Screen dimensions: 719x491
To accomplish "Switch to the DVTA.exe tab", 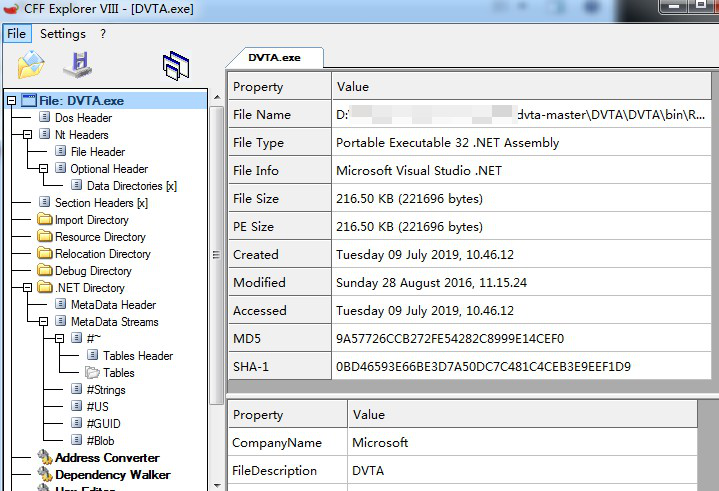I will tap(274, 58).
